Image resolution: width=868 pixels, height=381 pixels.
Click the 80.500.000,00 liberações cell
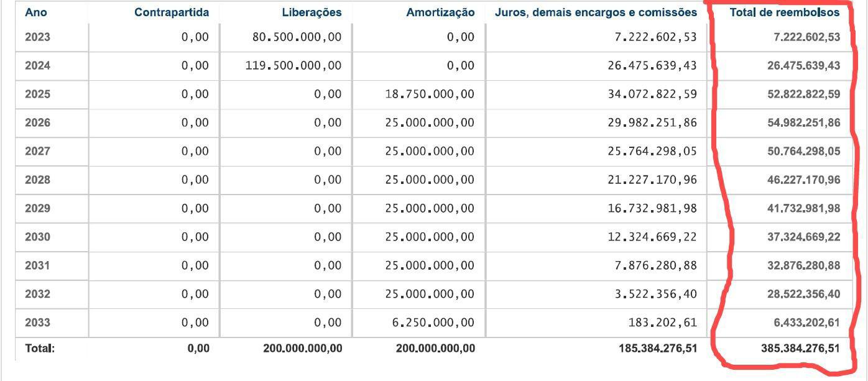[297, 37]
